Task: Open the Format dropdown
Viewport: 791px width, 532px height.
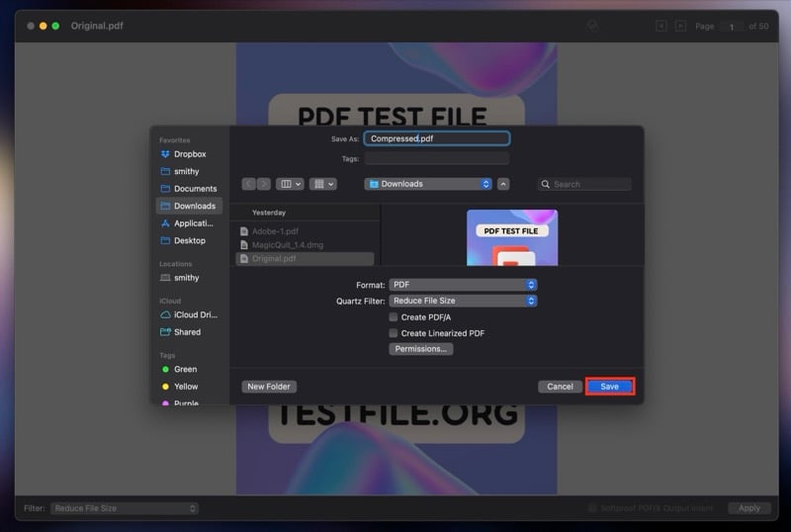Action: (x=463, y=285)
